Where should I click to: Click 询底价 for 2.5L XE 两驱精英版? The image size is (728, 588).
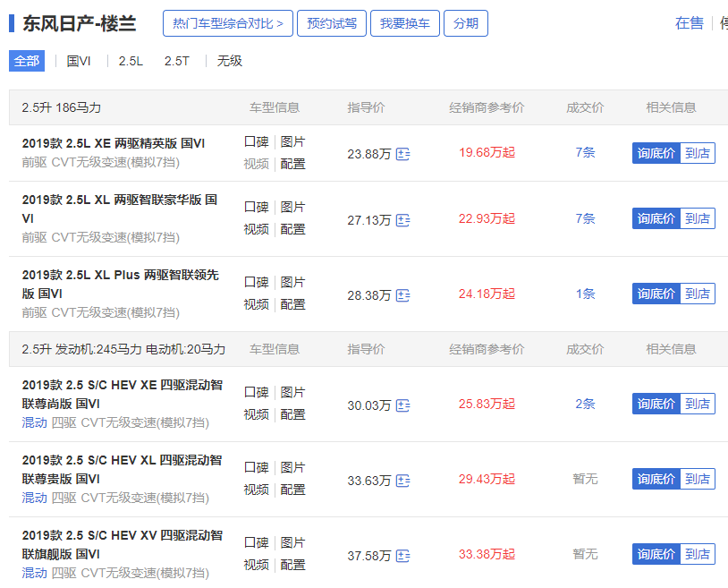[x=656, y=153]
